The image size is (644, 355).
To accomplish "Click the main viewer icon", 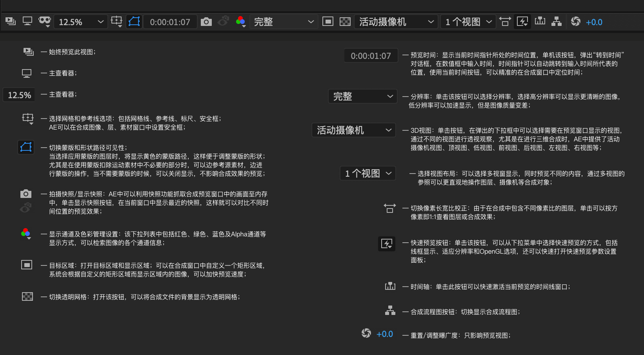I will pos(27,22).
